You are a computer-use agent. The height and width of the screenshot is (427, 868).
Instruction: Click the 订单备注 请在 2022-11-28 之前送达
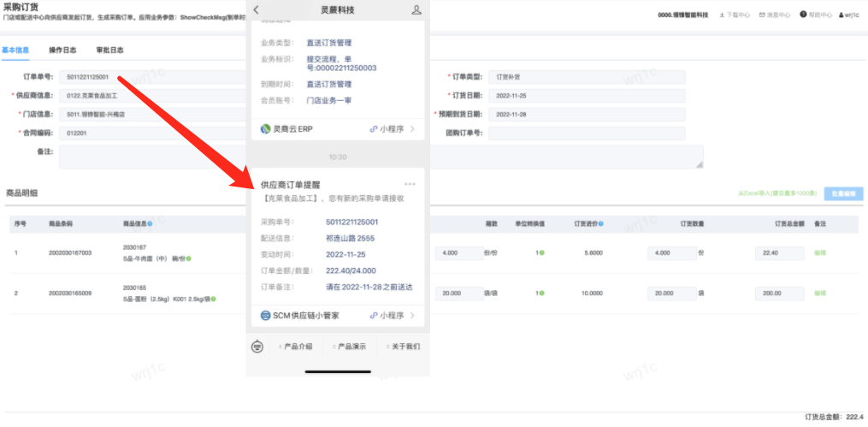(x=369, y=287)
